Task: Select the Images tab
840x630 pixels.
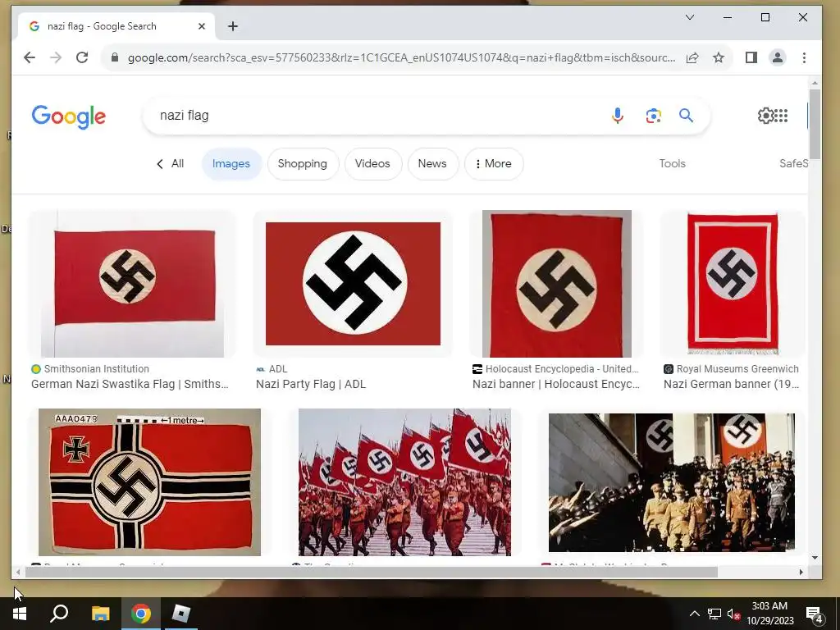Action: click(x=231, y=163)
